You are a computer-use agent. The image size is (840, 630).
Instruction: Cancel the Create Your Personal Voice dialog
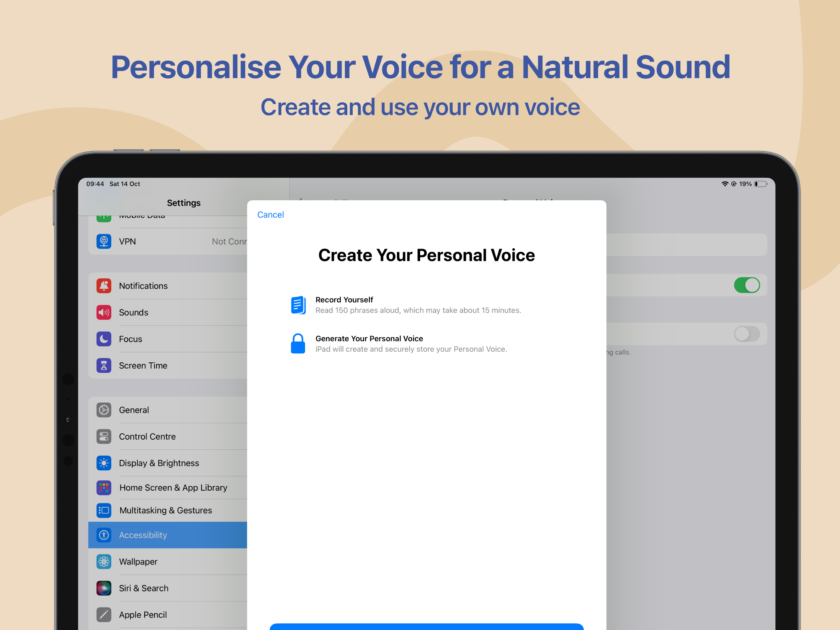(x=270, y=215)
